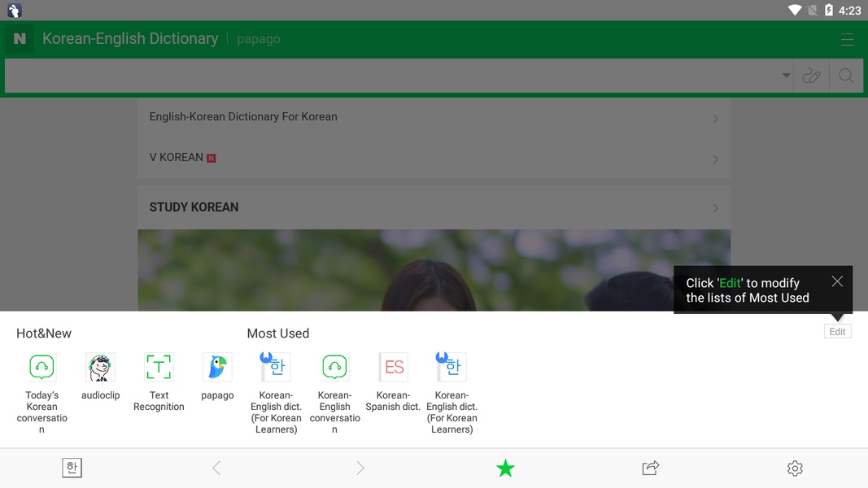Image resolution: width=868 pixels, height=488 pixels.
Task: Expand English-Korean Dictionary For Korean row
Action: click(x=434, y=117)
